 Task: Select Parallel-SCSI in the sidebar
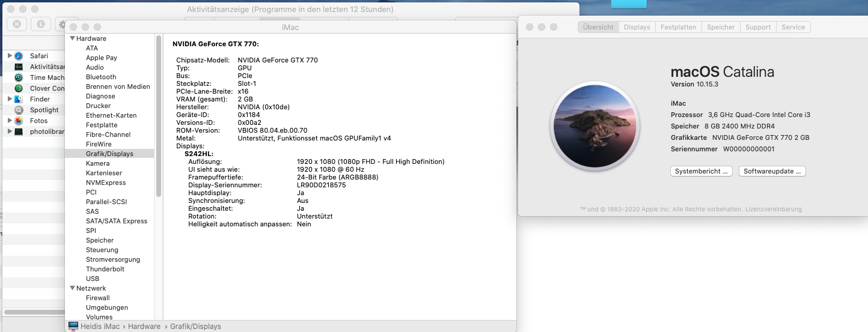[x=106, y=202]
